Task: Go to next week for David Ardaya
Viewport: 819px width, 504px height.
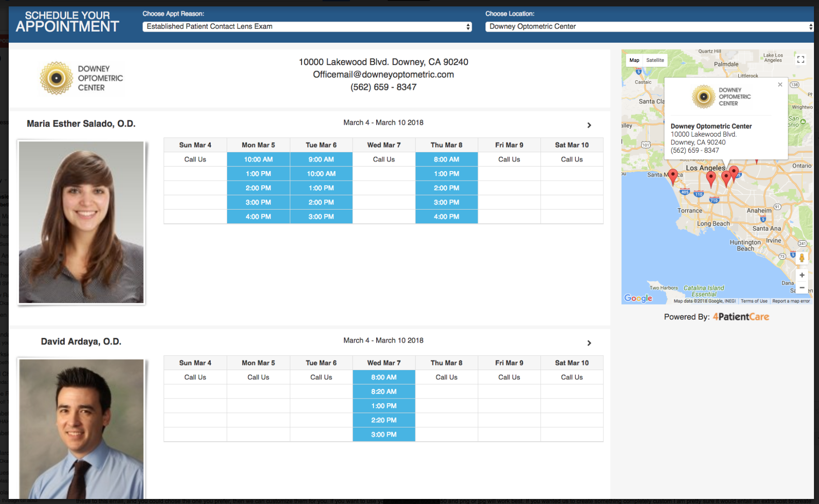Action: pyautogui.click(x=589, y=343)
